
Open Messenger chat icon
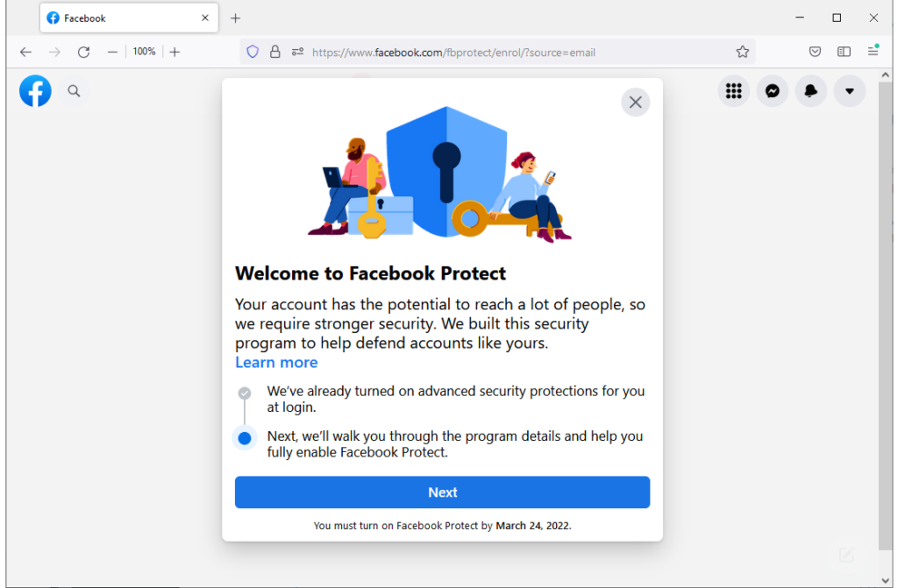tap(772, 91)
